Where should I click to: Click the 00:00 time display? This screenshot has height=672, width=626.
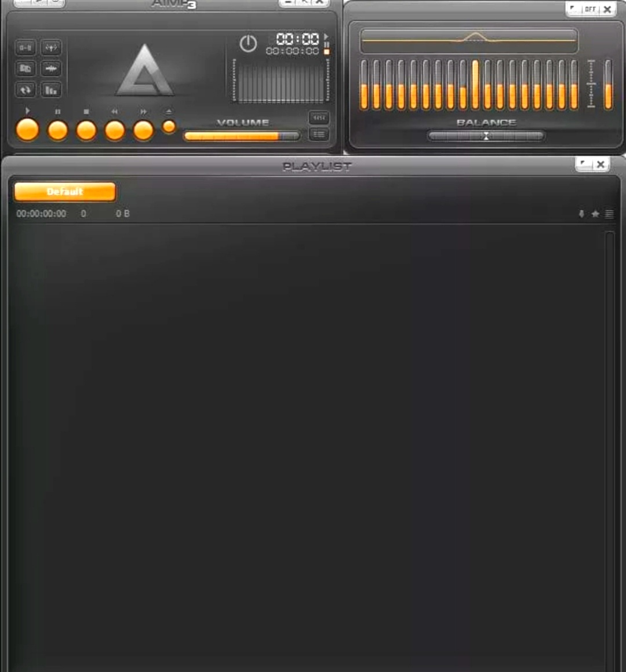[297, 39]
